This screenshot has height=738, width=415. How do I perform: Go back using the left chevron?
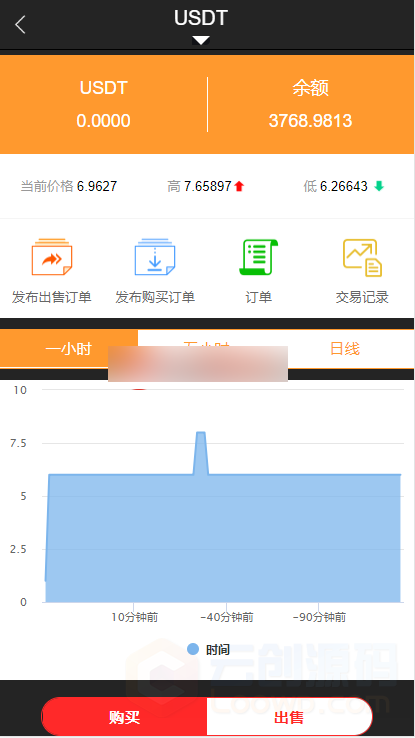20,24
